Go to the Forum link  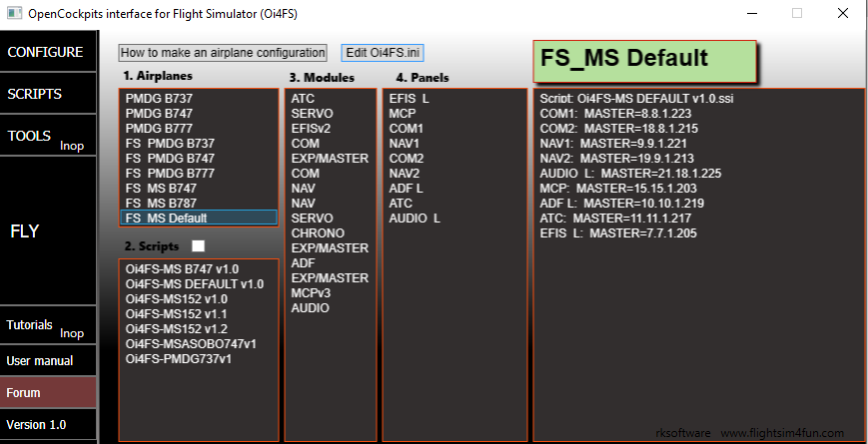click(x=48, y=392)
